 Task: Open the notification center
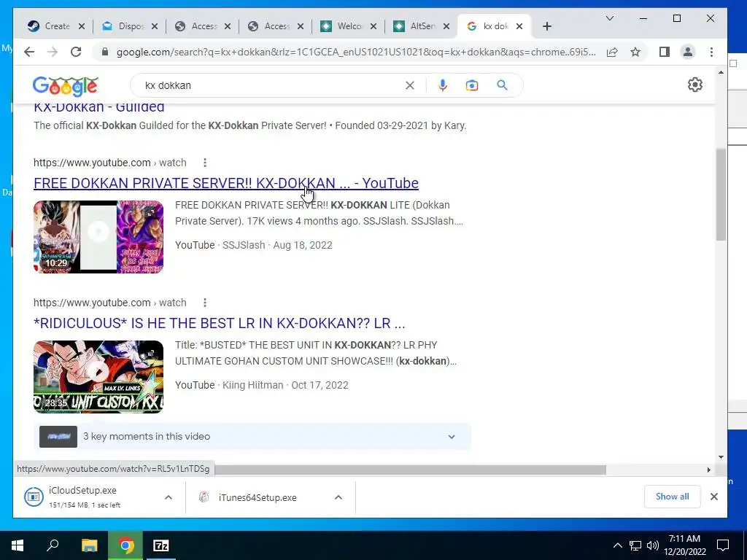pyautogui.click(x=723, y=545)
